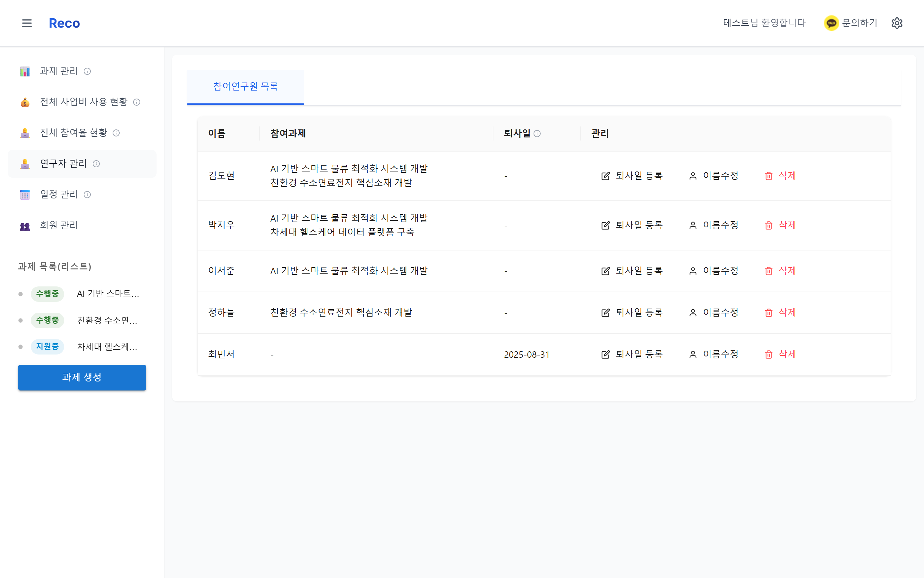
Task: Click 삭제 for 정하늘
Action: tap(780, 312)
